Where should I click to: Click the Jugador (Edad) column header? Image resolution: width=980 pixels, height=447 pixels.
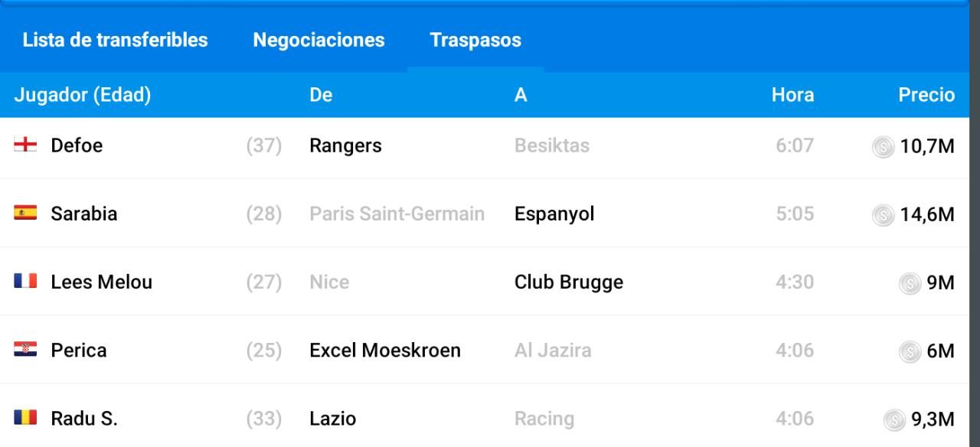pos(83,96)
